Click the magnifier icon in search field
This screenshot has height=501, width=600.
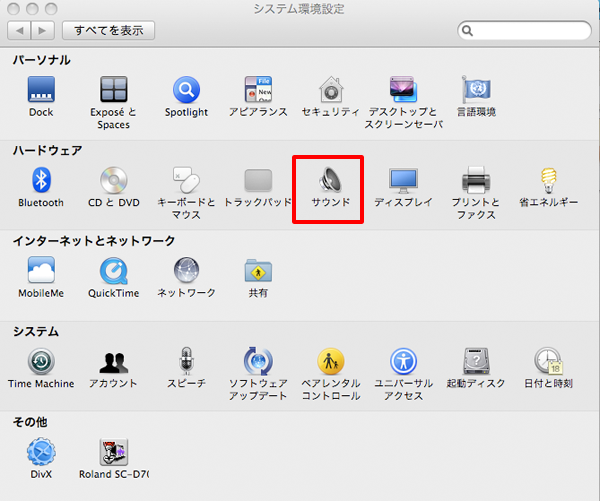pyautogui.click(x=468, y=31)
